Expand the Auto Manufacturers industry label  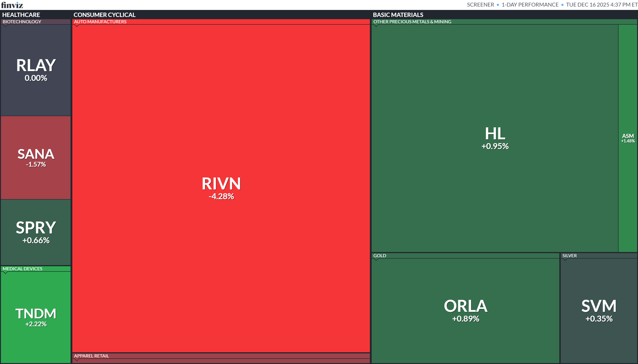[100, 22]
